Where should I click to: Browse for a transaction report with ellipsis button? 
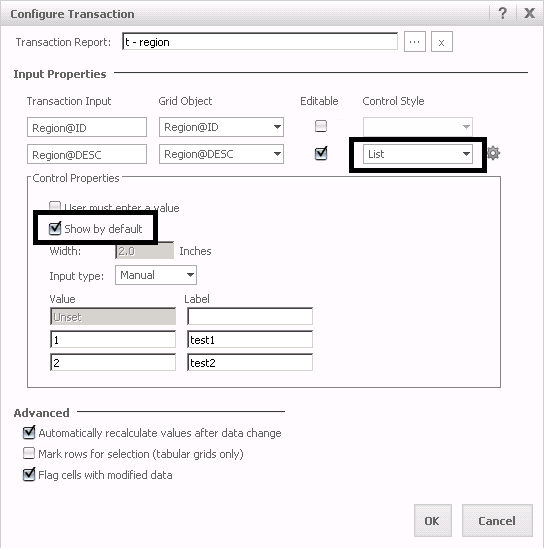415,42
